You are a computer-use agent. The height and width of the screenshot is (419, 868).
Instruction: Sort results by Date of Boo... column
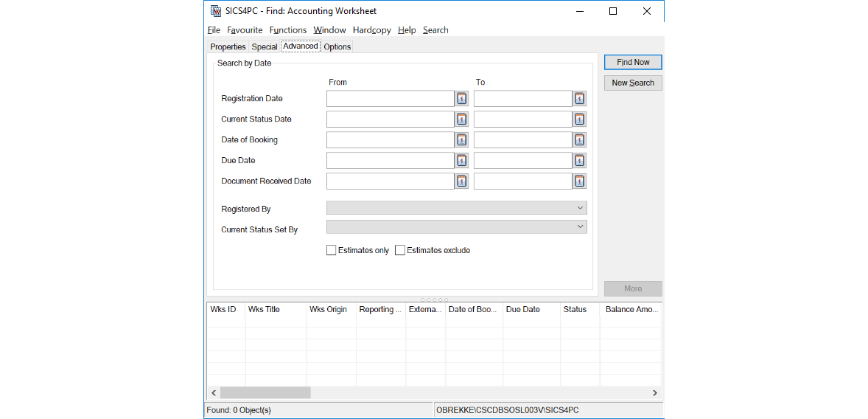click(x=474, y=309)
